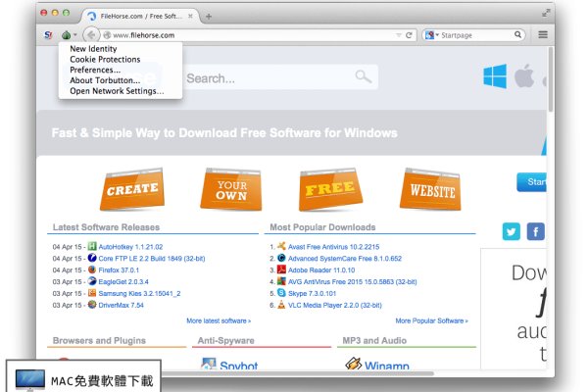Click the More Popular Software link

(x=432, y=320)
